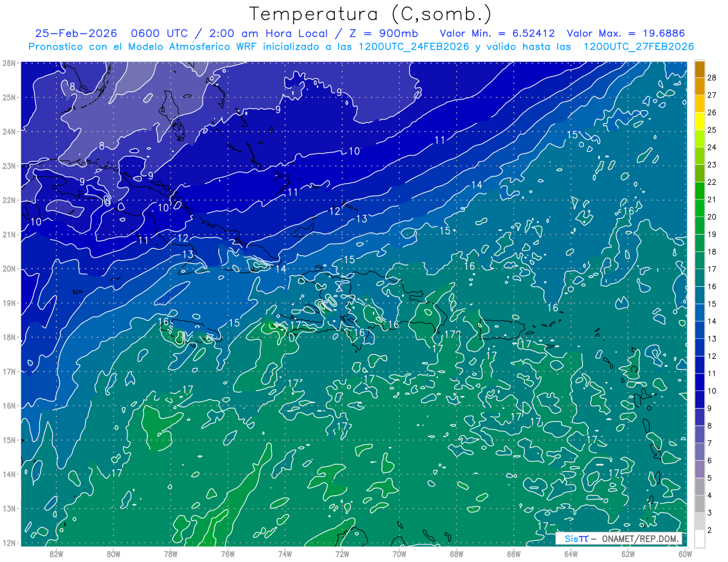This screenshot has width=728, height=562.
Task: Click the '13N' latitude axis label
Action: click(9, 509)
